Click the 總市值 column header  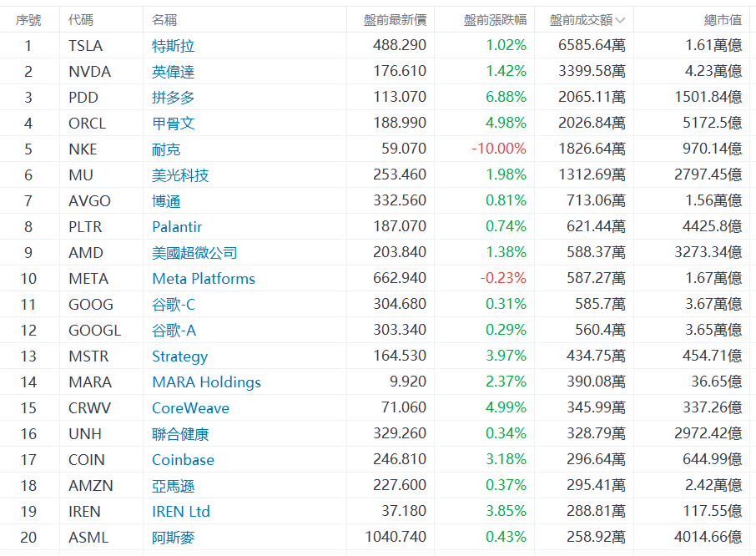click(723, 20)
